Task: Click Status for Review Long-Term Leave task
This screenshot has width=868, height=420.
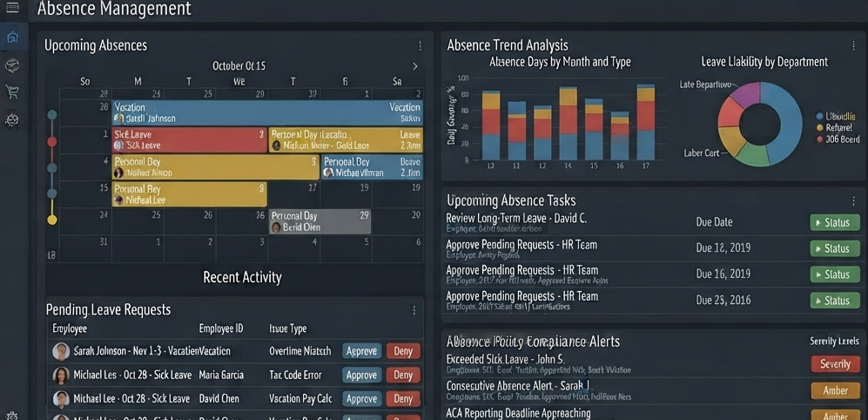Action: point(835,223)
